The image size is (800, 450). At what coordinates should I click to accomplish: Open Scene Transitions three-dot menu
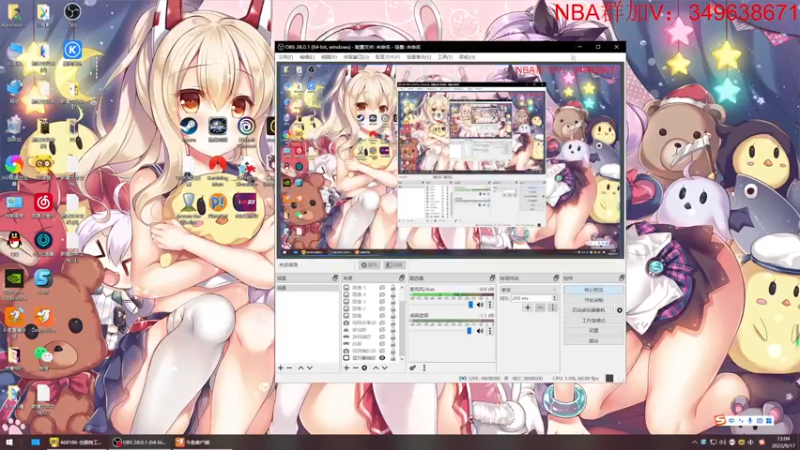(x=552, y=308)
